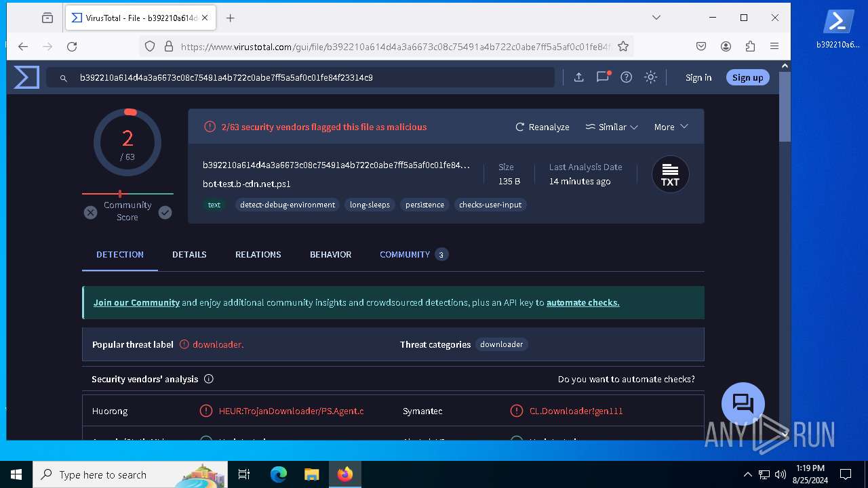Open the notifications chat icon

pyautogui.click(x=602, y=77)
